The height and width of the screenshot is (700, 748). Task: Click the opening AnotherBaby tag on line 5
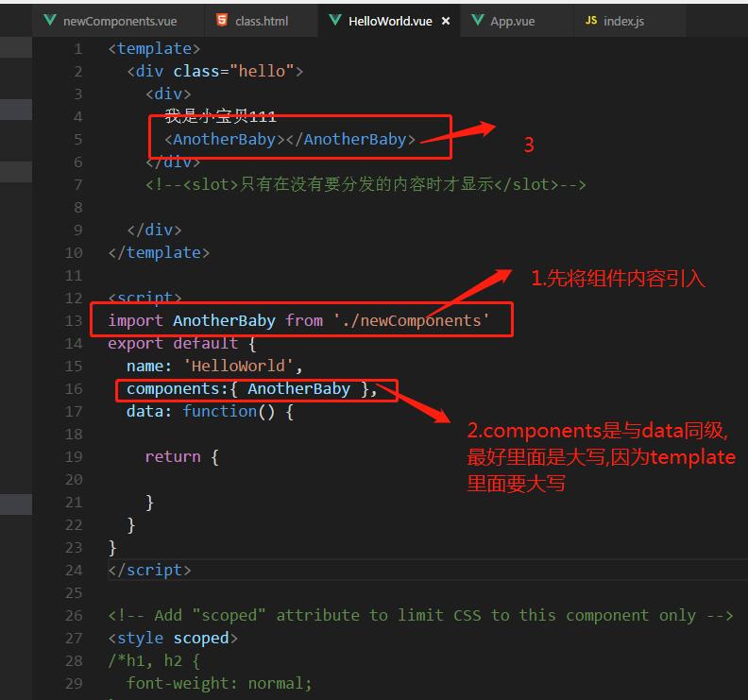point(225,139)
